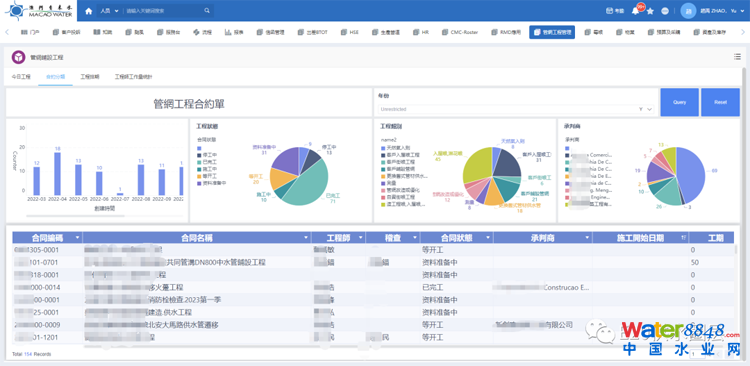Click the search magnifier icon
Screen dimensions: 750x366
pos(207,11)
